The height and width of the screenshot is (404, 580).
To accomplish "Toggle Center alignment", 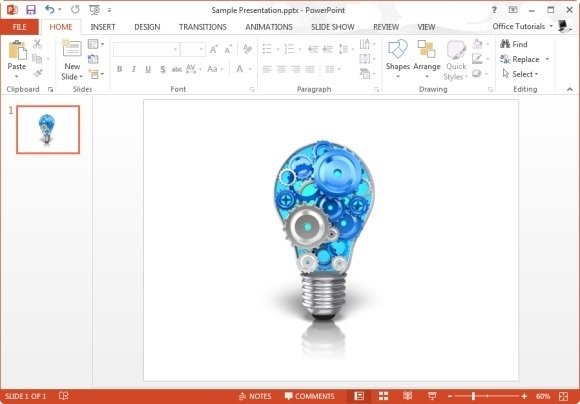I will (281, 69).
